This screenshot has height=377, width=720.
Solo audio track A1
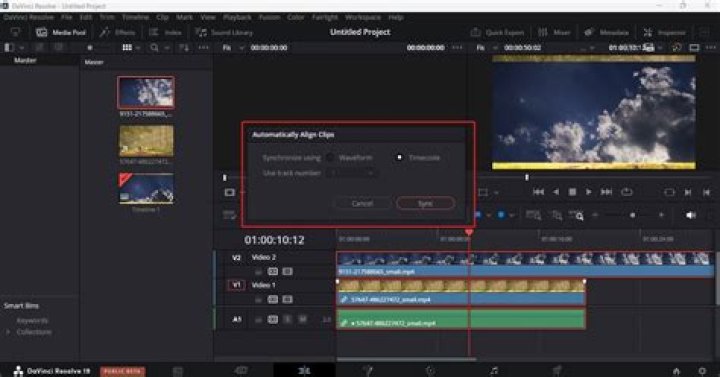tap(287, 319)
